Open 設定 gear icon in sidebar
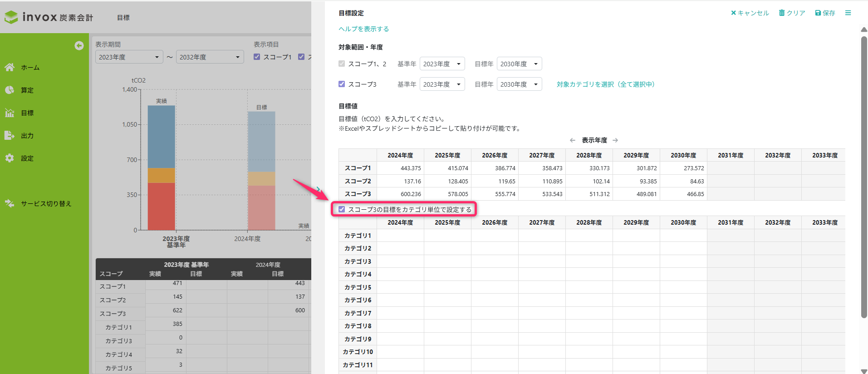This screenshot has height=374, width=868. [x=10, y=158]
